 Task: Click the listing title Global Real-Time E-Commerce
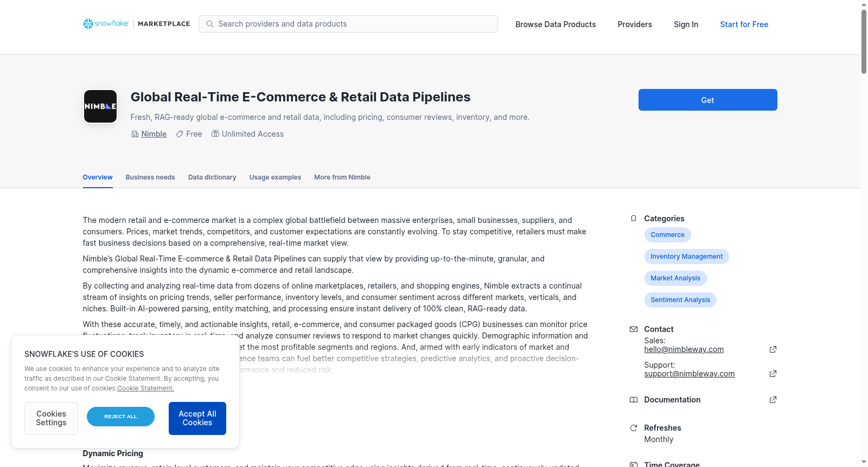click(x=301, y=97)
